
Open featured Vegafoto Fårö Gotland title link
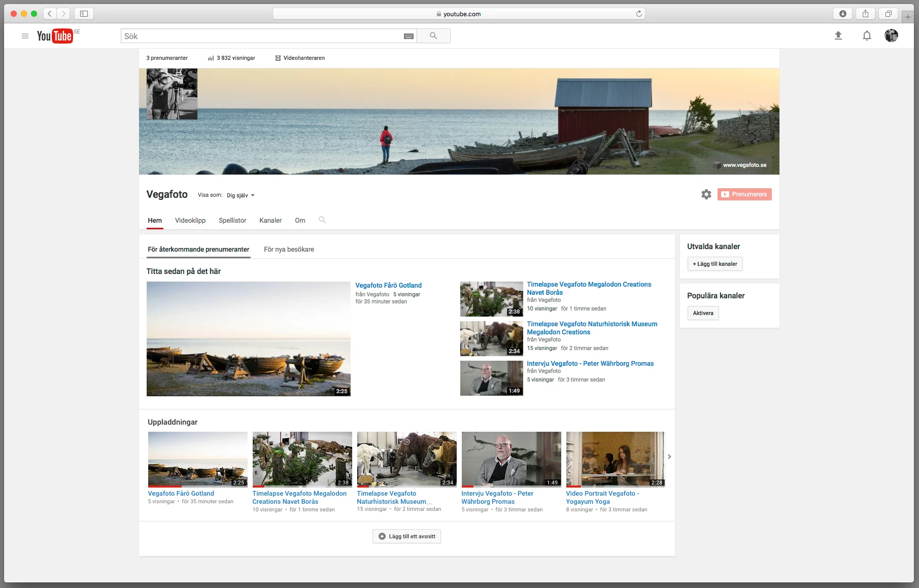tap(388, 285)
